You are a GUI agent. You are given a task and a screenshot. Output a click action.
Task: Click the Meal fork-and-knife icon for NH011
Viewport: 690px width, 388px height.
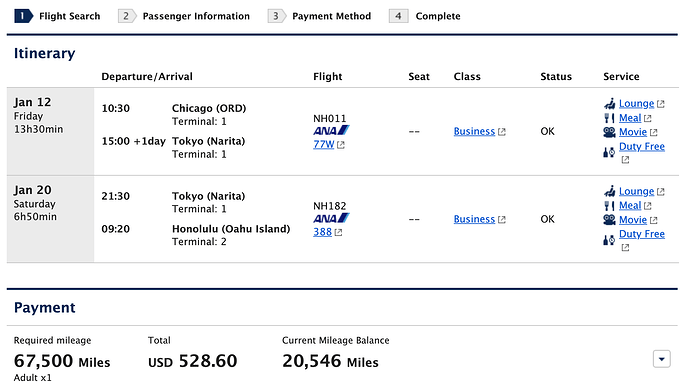pos(609,118)
